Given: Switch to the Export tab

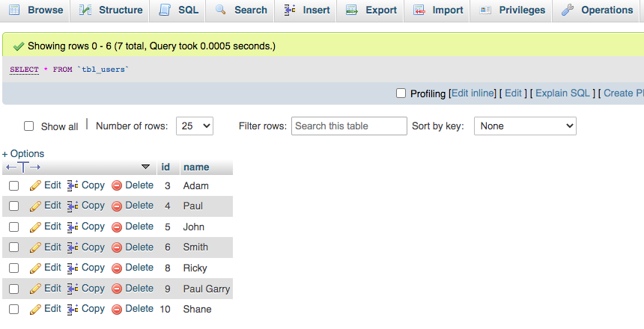Looking at the screenshot, I should pos(371,10).
